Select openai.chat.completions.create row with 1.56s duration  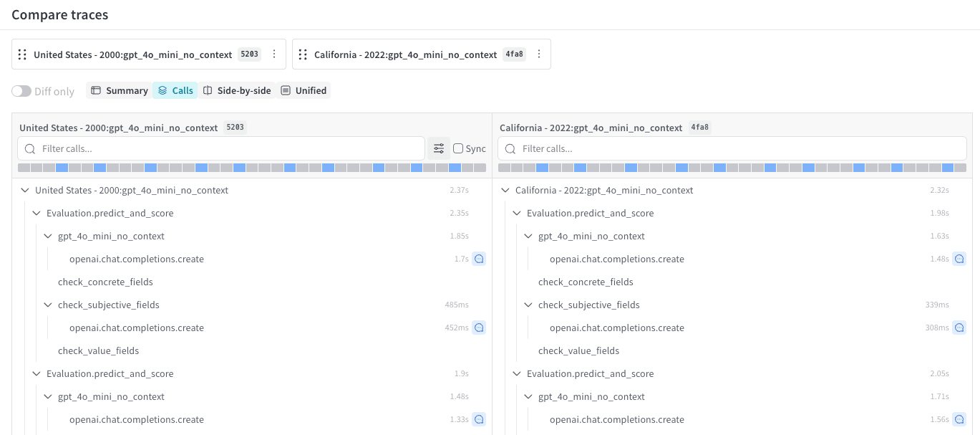point(732,419)
